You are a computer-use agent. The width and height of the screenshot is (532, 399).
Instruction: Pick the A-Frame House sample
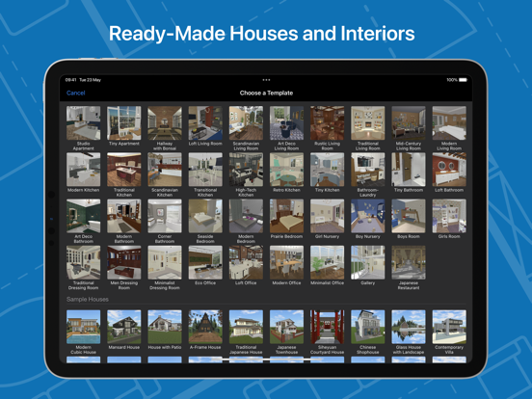coord(205,327)
